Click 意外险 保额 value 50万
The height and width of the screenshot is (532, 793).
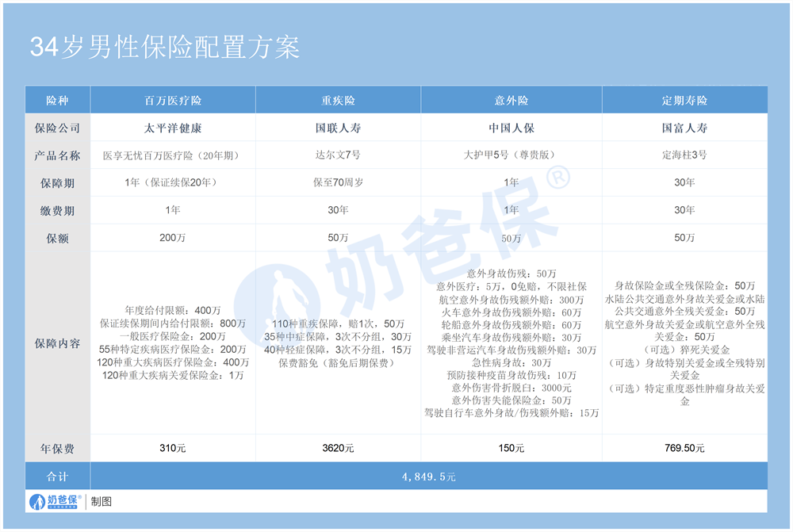(511, 238)
